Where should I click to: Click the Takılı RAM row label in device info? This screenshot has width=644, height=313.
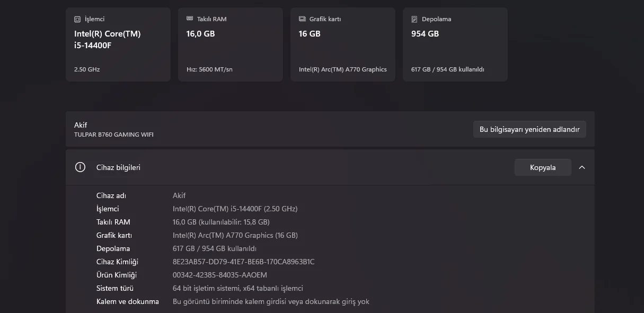113,222
